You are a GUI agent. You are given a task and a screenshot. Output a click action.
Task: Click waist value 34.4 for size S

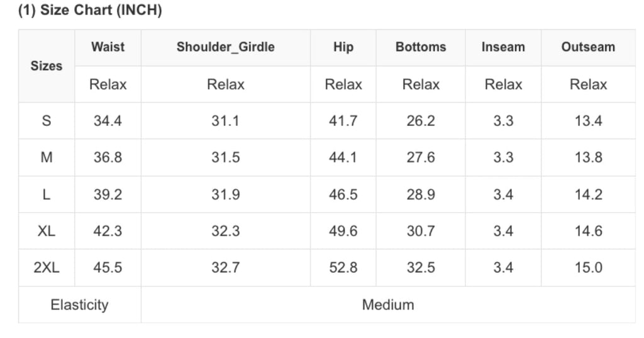[108, 121]
